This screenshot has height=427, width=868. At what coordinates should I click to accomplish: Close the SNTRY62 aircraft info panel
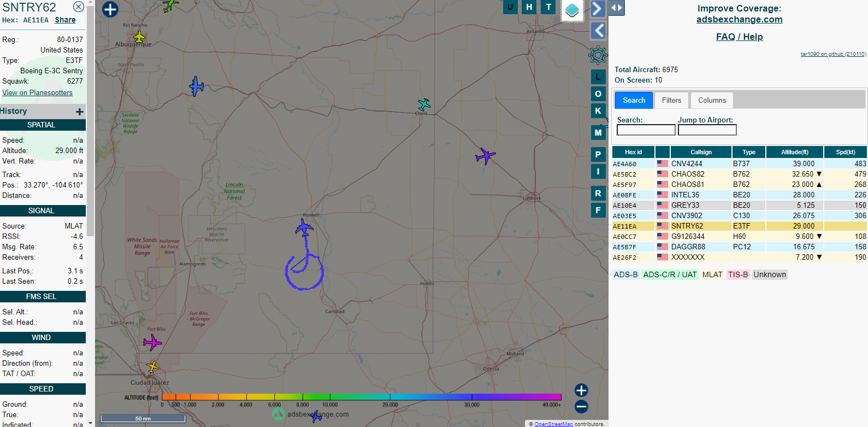point(79,7)
